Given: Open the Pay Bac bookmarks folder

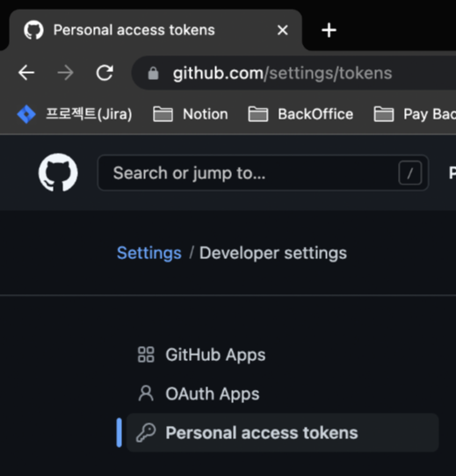Looking at the screenshot, I should (415, 114).
